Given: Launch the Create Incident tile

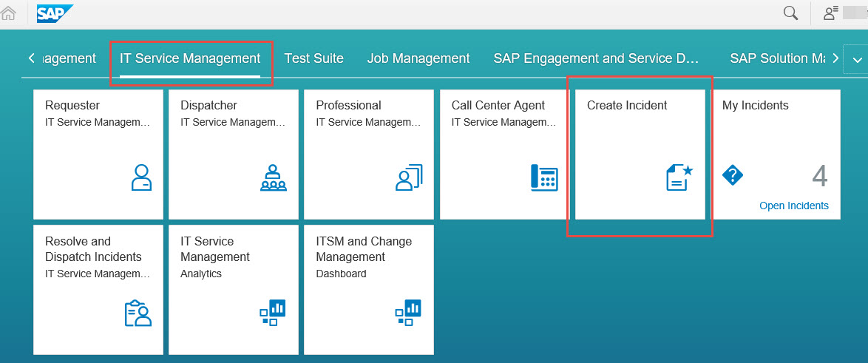Looking at the screenshot, I should pyautogui.click(x=640, y=155).
